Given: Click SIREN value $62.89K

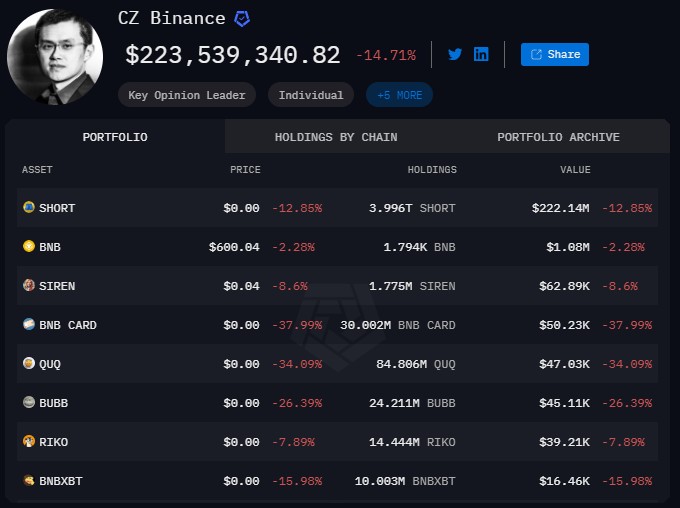Looking at the screenshot, I should pyautogui.click(x=565, y=286).
